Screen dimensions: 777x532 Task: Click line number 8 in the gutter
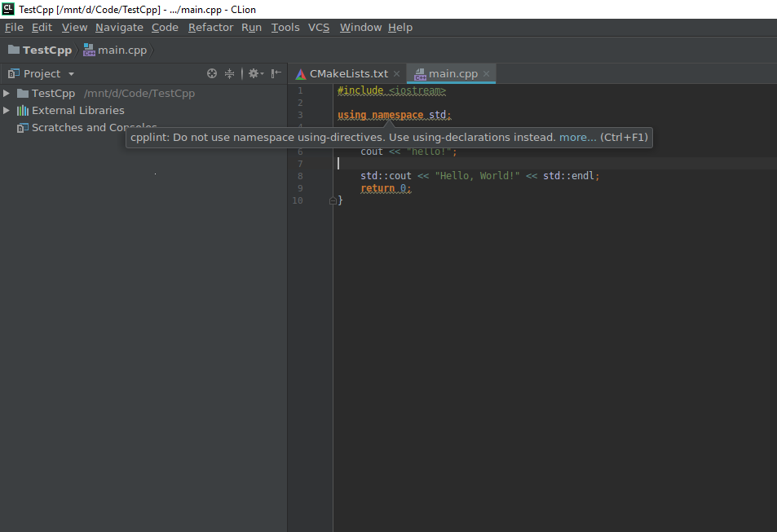[x=300, y=176]
